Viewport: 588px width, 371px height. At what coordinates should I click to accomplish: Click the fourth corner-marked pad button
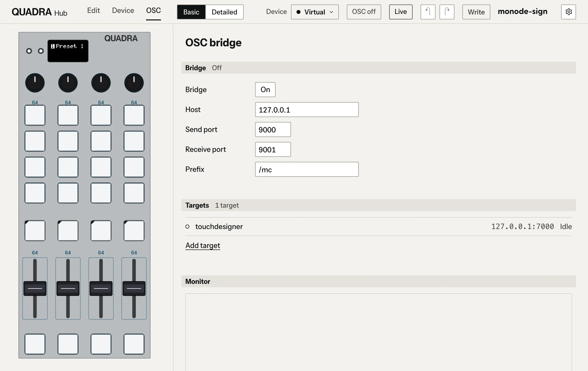pos(134,231)
